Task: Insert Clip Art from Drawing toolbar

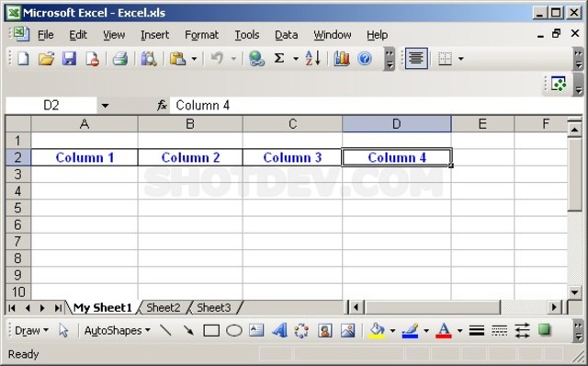Action: point(324,330)
